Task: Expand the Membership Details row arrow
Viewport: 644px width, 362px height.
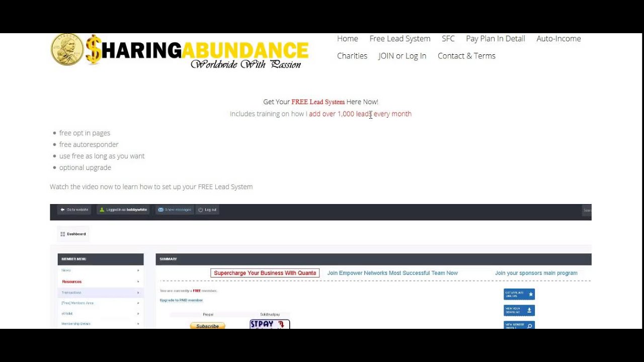Action: [138, 324]
